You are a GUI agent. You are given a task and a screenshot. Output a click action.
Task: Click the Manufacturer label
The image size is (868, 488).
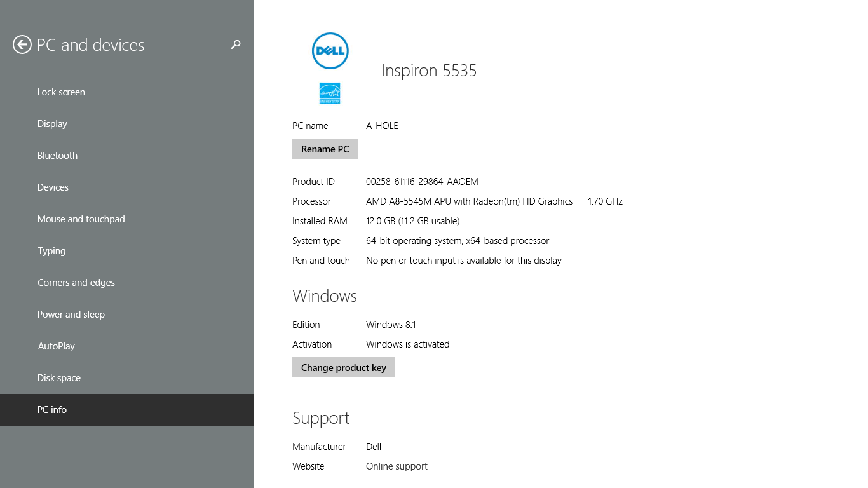click(319, 447)
